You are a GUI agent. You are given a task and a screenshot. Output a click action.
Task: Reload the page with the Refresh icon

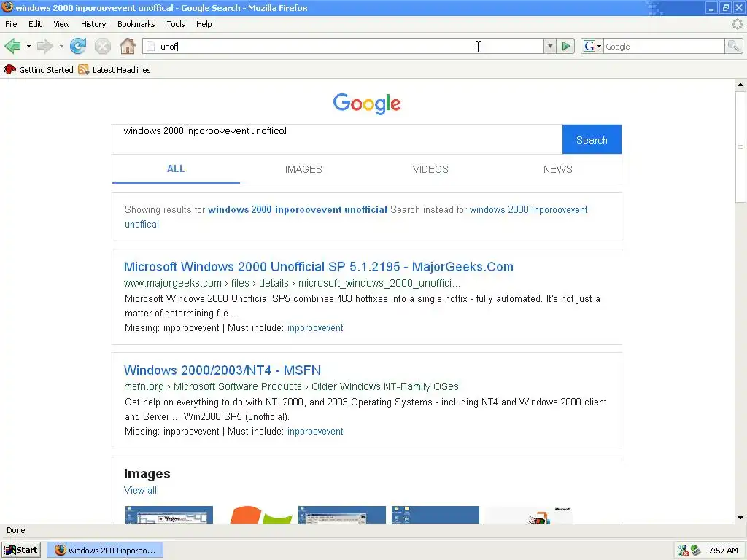[x=78, y=46]
